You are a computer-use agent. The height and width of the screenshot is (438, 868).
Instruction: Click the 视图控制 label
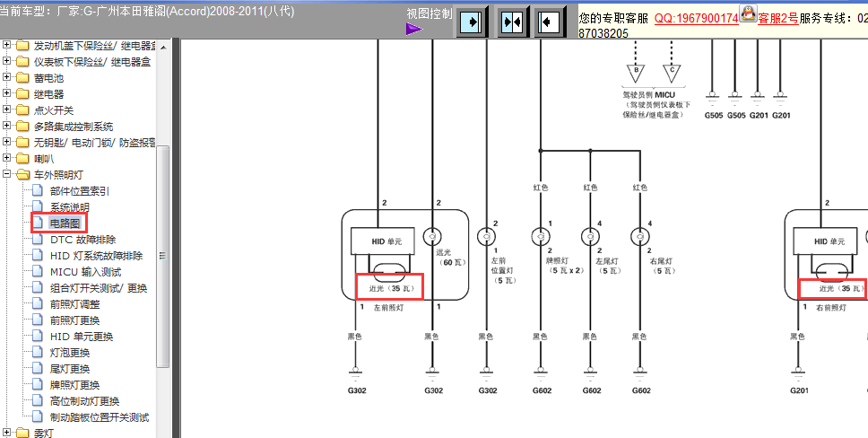pyautogui.click(x=429, y=13)
